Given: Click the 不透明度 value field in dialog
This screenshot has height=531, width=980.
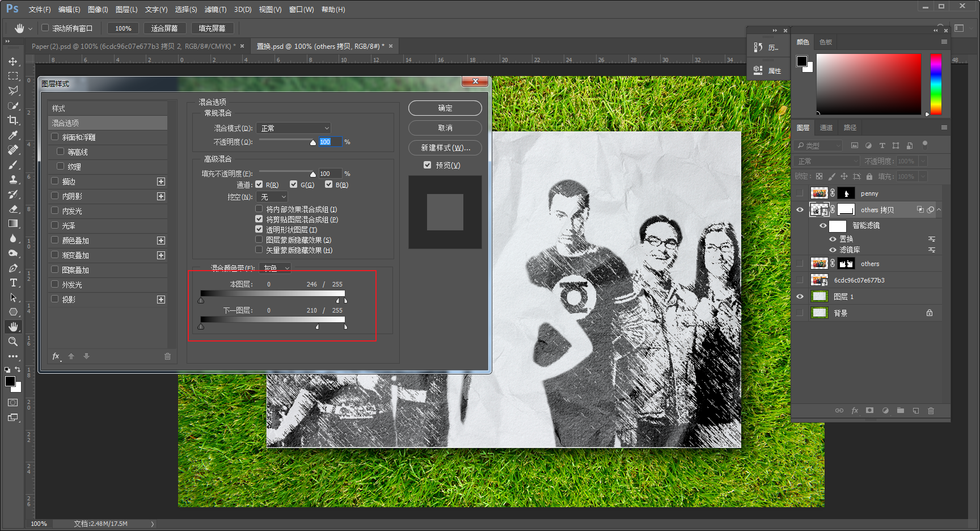Looking at the screenshot, I should coord(330,142).
